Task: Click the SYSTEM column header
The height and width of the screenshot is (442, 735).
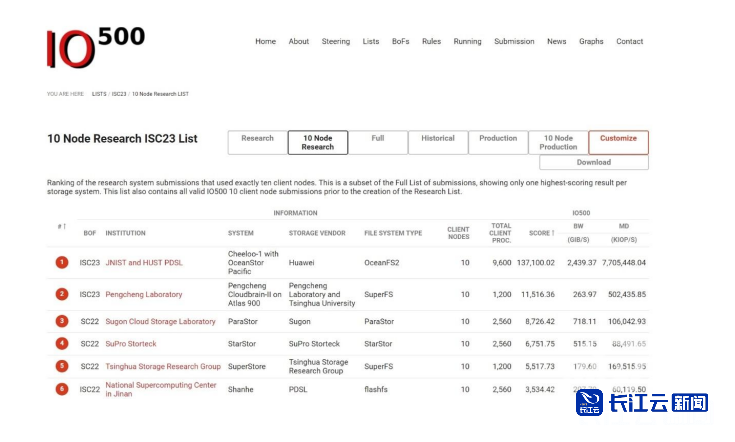Action: 240,233
